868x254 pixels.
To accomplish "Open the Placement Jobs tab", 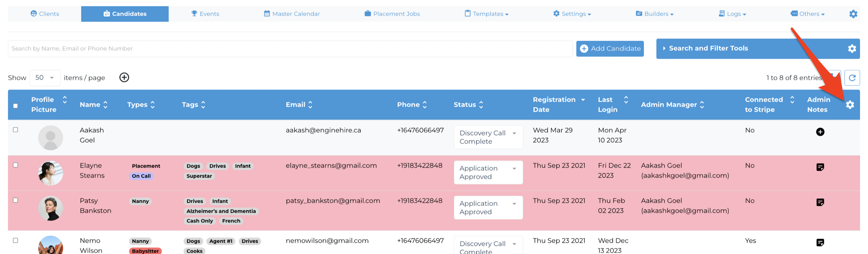I will pyautogui.click(x=392, y=14).
